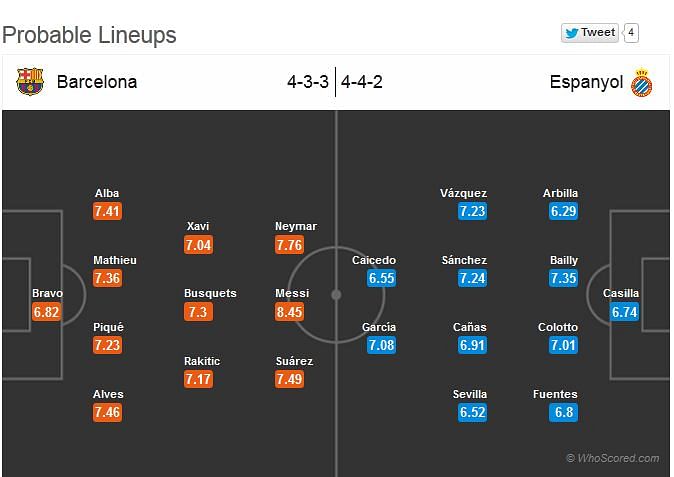Open the tweet count bubble
Screen dimensions: 674x477
631,33
